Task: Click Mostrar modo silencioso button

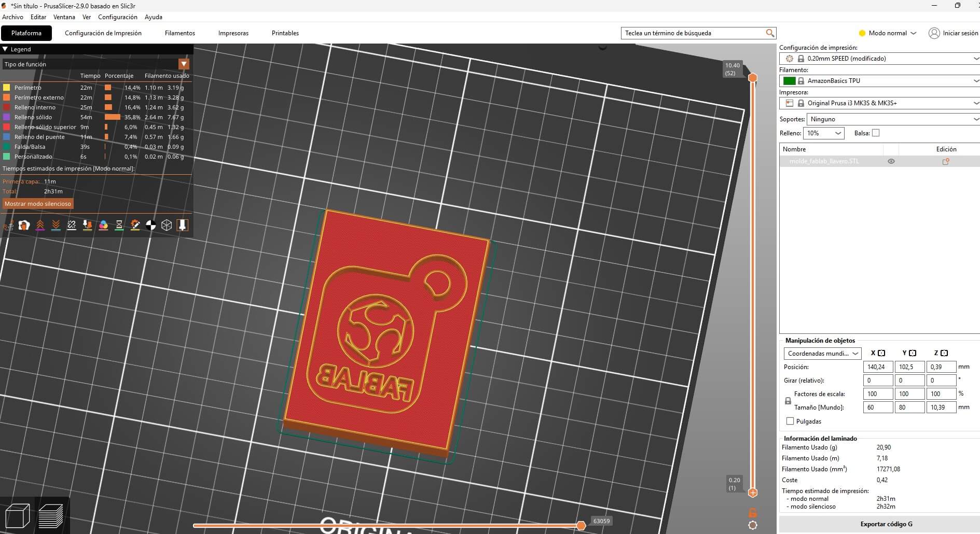Action: click(x=38, y=204)
